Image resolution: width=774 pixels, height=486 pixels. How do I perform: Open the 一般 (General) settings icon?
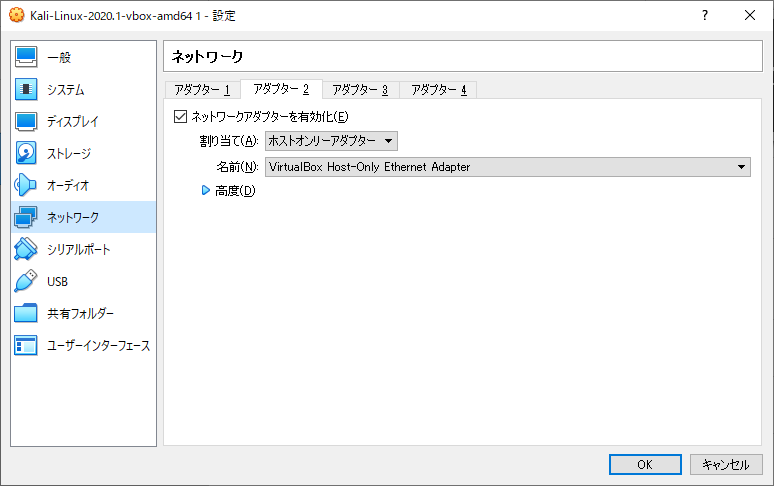click(x=26, y=57)
